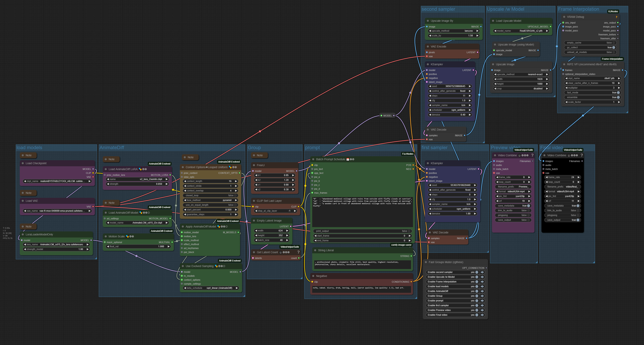Open help on Preview Video Combine node
Screen dimensions: 644x345
[532, 155]
